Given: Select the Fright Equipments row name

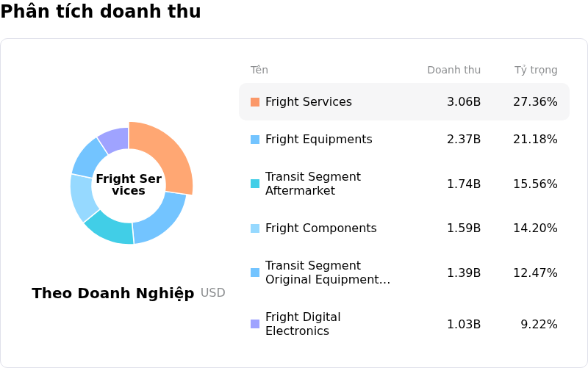Looking at the screenshot, I should 319,140.
